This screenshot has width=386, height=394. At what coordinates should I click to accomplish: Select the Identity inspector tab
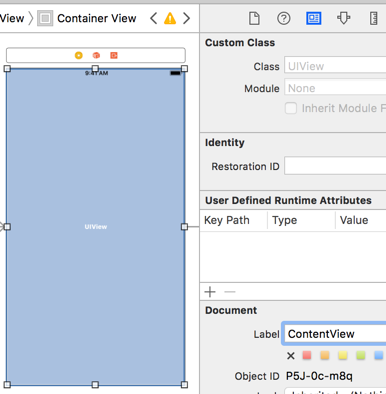[313, 18]
